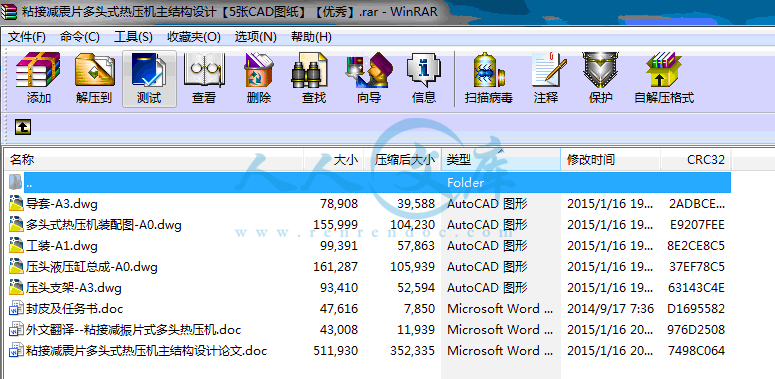
Task: Click the packed size 57,863
Action: tap(416, 246)
